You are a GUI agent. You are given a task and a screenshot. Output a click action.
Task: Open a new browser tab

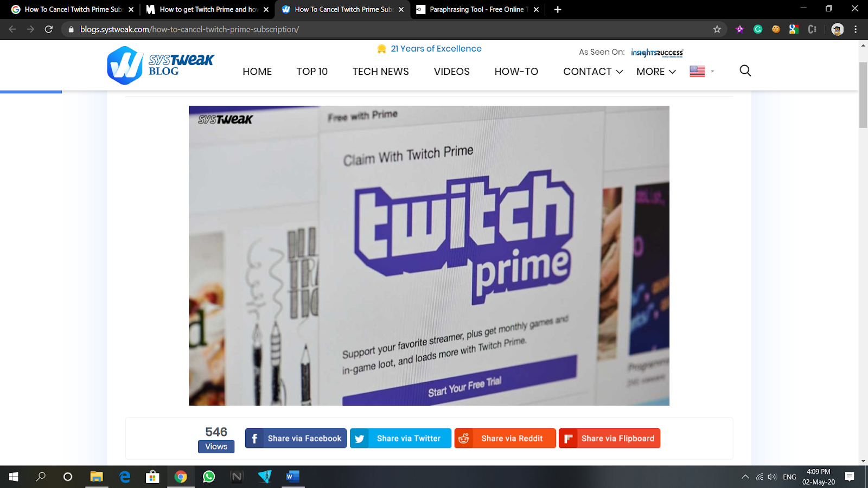coord(558,9)
